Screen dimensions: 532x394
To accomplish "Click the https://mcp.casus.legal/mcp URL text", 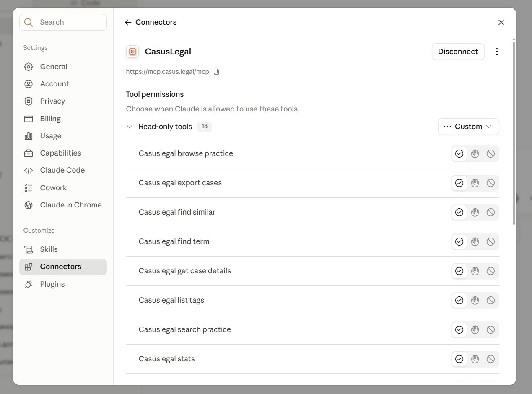I will (167, 72).
